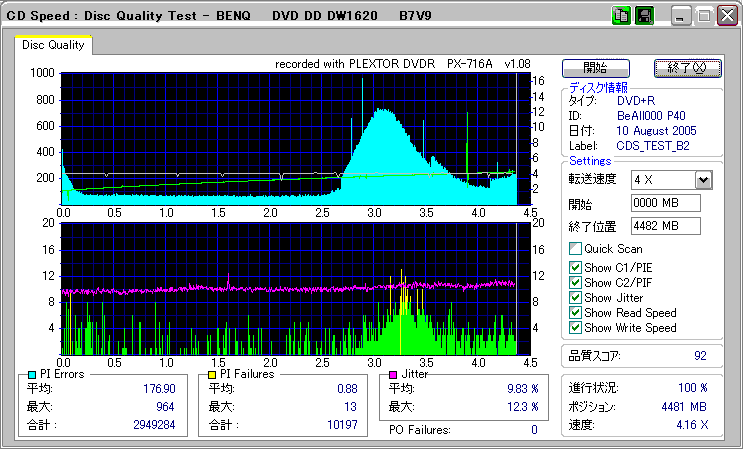
Task: Select the Disc Quality tab
Action: (54, 45)
